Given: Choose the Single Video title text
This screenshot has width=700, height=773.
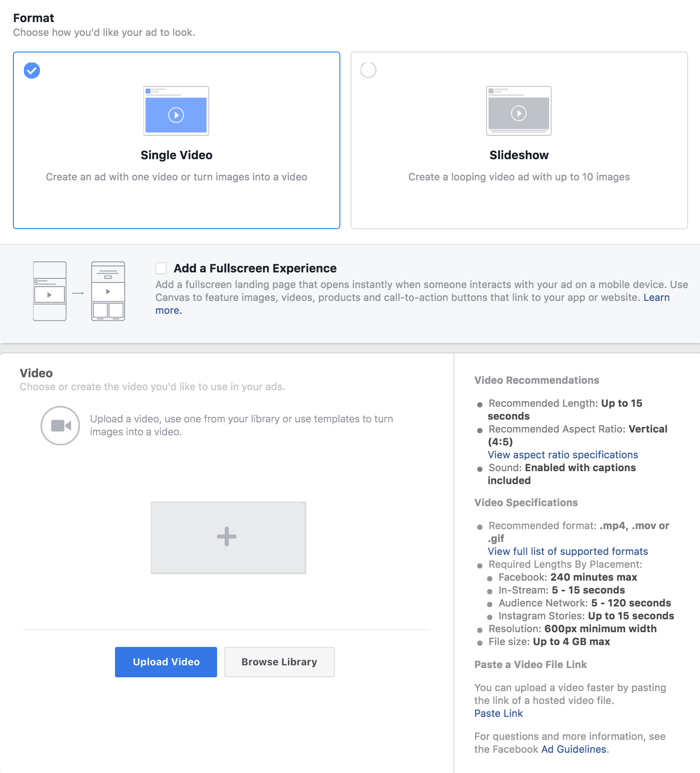Looking at the screenshot, I should (x=177, y=156).
